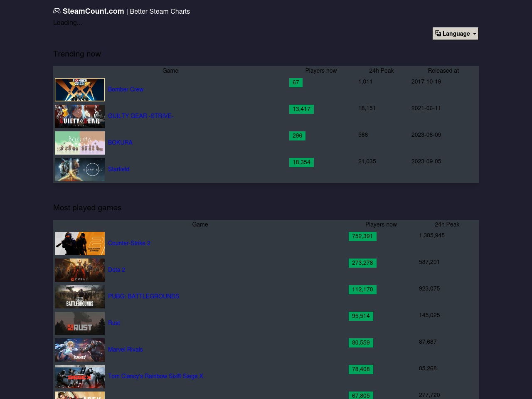
Task: Open Rust game link
Action: click(114, 323)
